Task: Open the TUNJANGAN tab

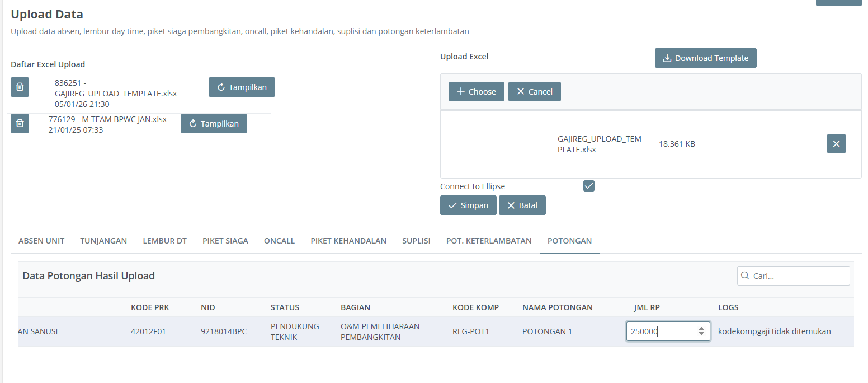Action: 103,241
